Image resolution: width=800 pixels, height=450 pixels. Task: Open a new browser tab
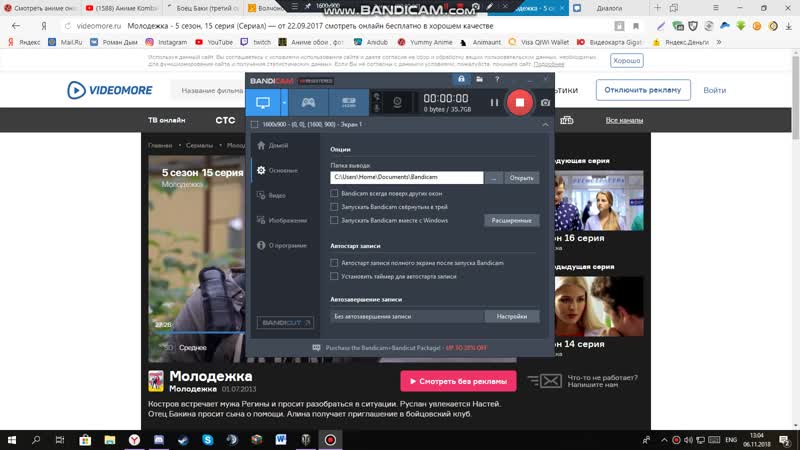pyautogui.click(x=657, y=8)
